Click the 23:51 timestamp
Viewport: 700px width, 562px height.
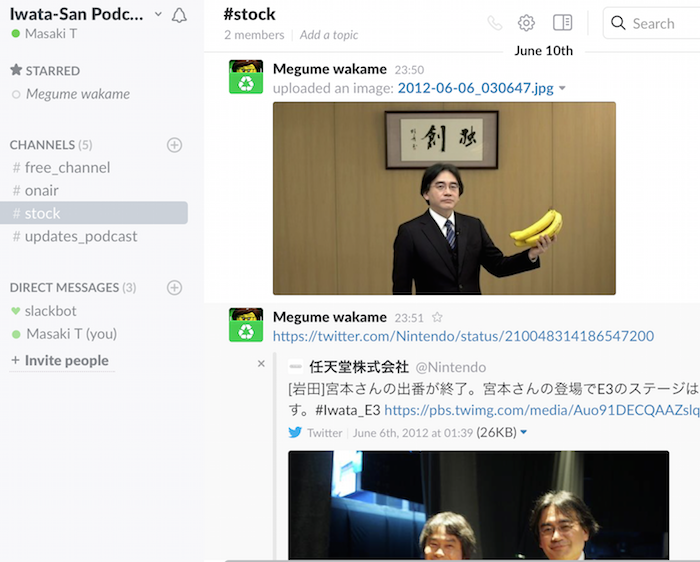409,318
